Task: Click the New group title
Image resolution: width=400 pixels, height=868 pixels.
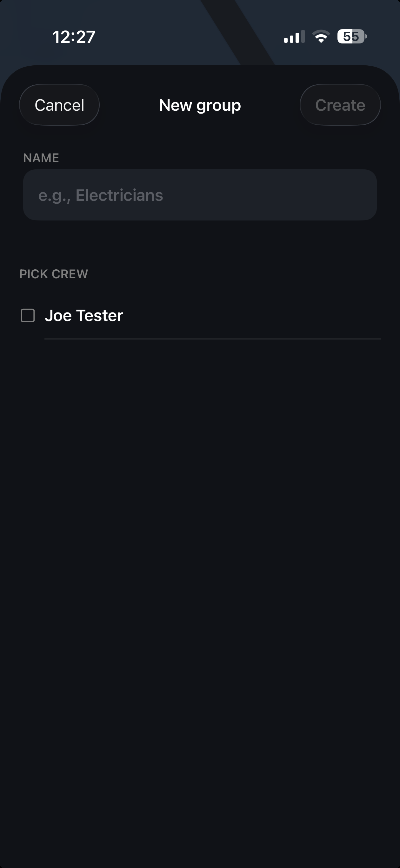Action: (200, 105)
